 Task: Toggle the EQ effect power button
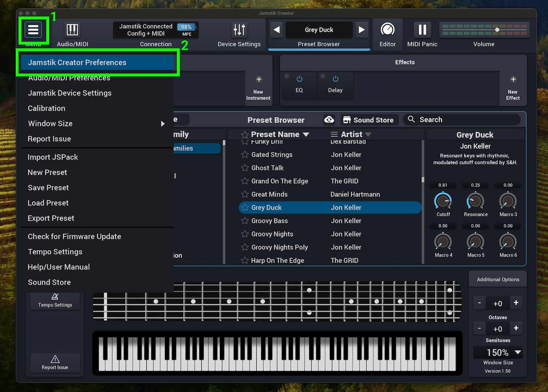299,79
